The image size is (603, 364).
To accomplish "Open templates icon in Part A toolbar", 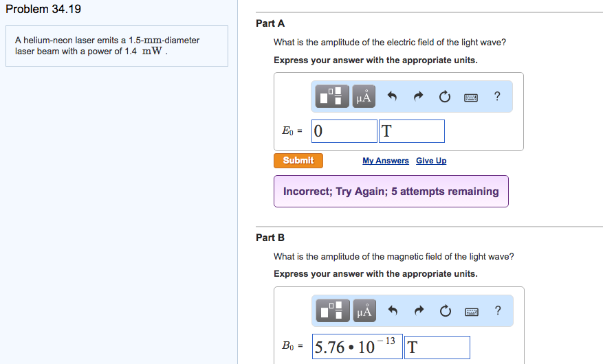I will pyautogui.click(x=333, y=97).
